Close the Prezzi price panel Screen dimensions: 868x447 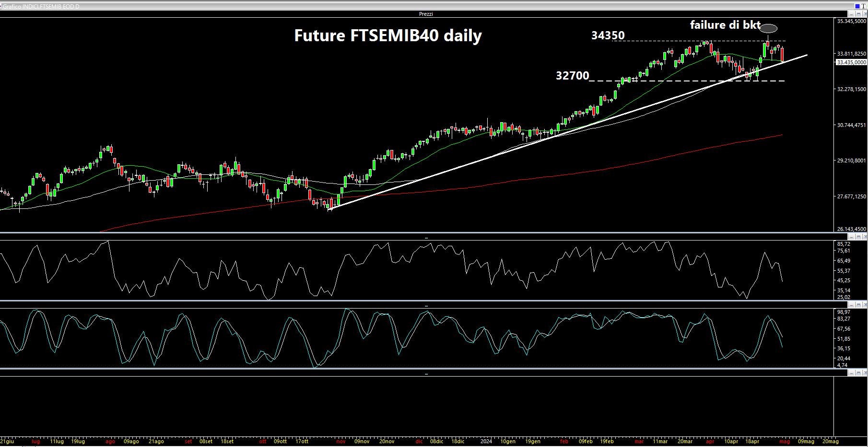[x=865, y=14]
